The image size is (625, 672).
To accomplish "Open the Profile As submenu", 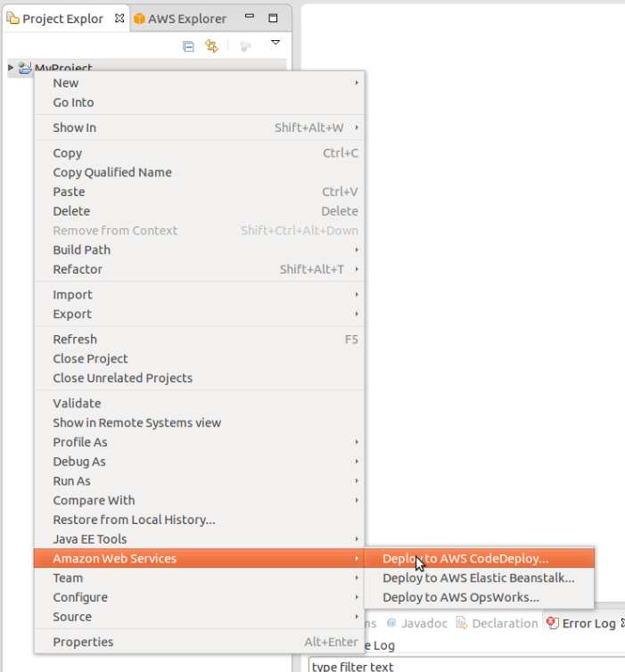I will coord(200,442).
